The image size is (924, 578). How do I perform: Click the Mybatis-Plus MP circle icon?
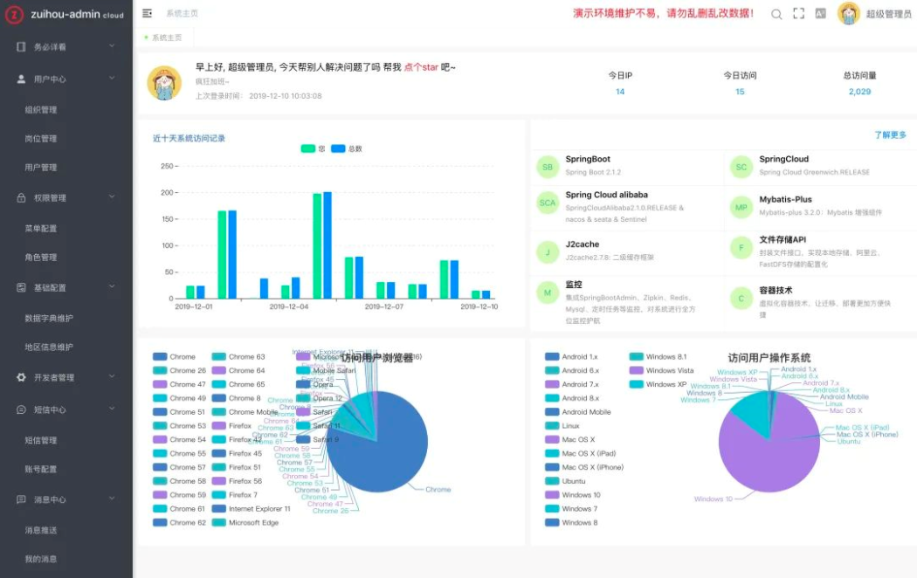point(741,208)
